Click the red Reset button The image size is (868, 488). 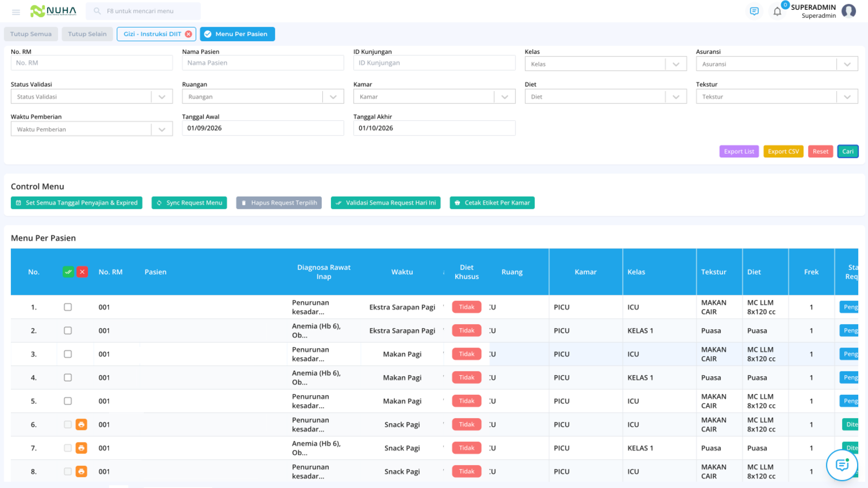[x=820, y=151]
